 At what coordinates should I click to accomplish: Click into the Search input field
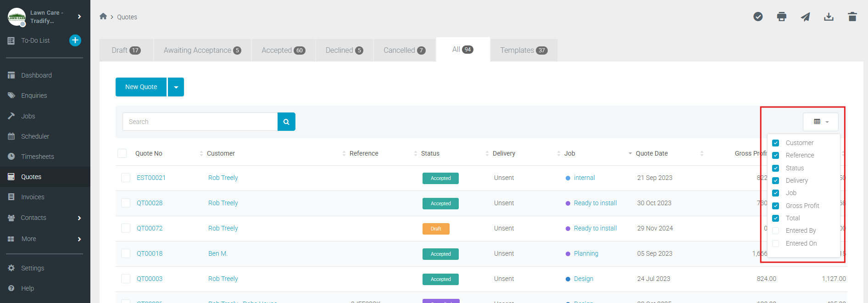coord(200,122)
